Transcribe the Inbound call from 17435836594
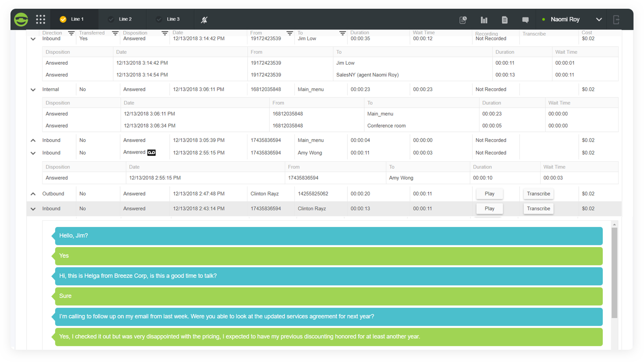 [538, 209]
